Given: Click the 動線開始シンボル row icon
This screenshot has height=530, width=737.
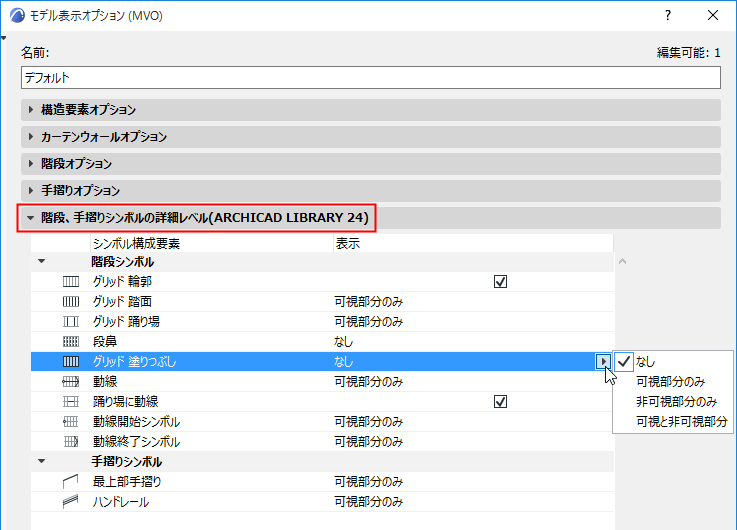Looking at the screenshot, I should [x=71, y=422].
